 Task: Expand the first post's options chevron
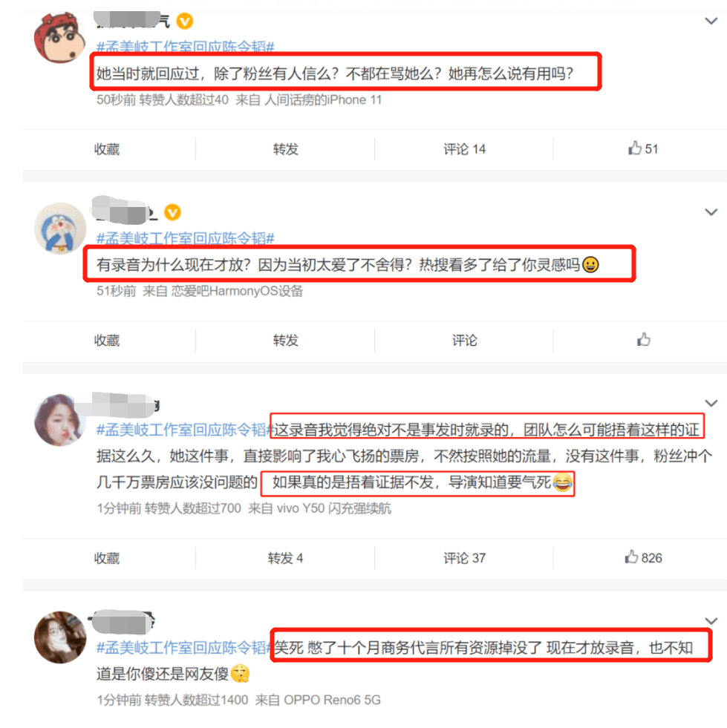(711, 21)
